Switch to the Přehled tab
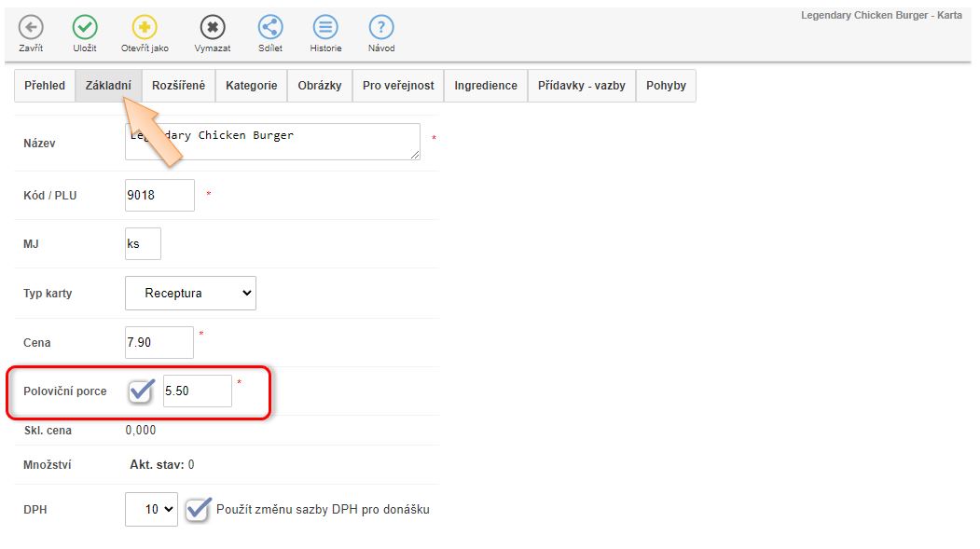Screen dimensions: 980x549 pyautogui.click(x=45, y=86)
